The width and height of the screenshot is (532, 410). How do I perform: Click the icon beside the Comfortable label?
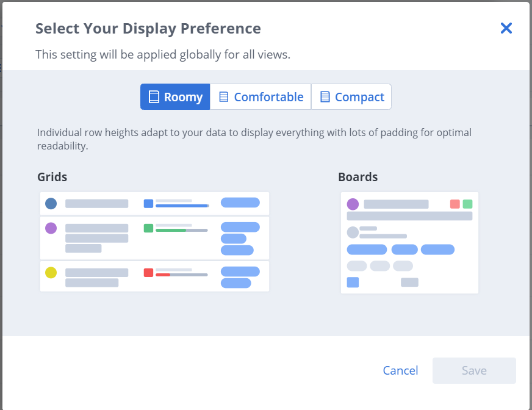(224, 97)
